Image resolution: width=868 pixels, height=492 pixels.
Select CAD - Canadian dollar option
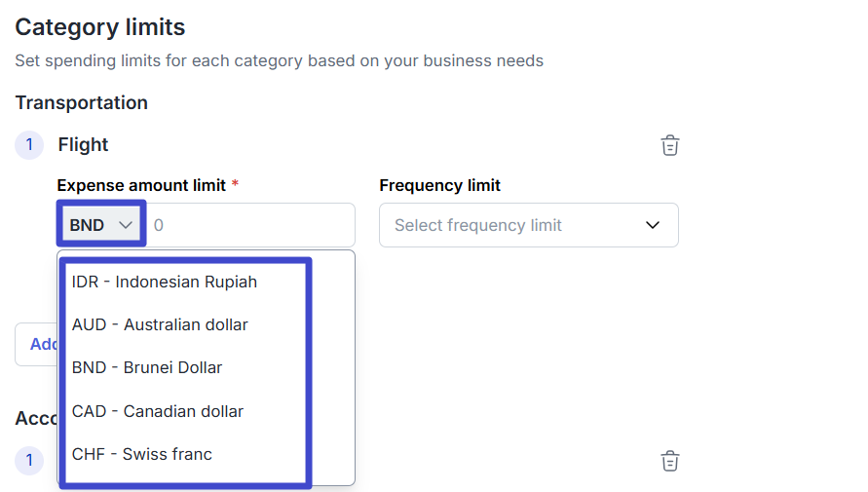pyautogui.click(x=158, y=411)
